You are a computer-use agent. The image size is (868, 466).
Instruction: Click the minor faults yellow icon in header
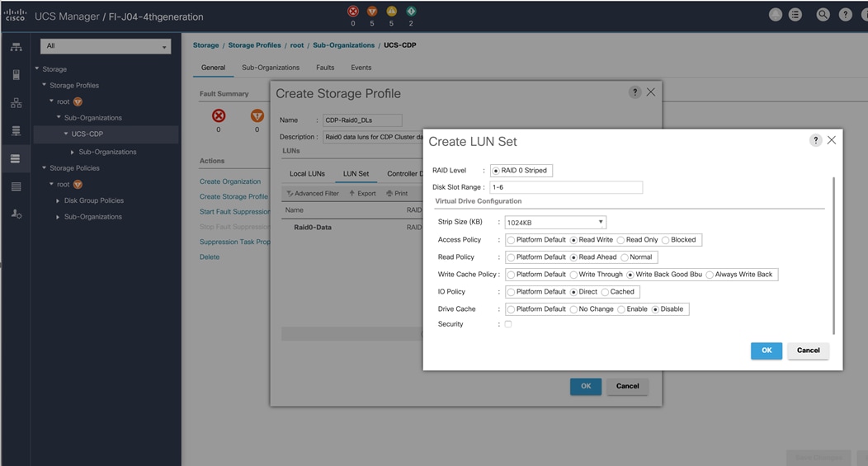point(391,11)
